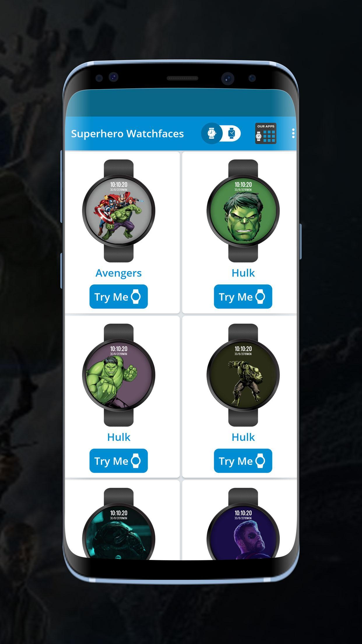The height and width of the screenshot is (644, 362).
Task: Click the Hulk label under the green face watch
Action: tap(243, 273)
